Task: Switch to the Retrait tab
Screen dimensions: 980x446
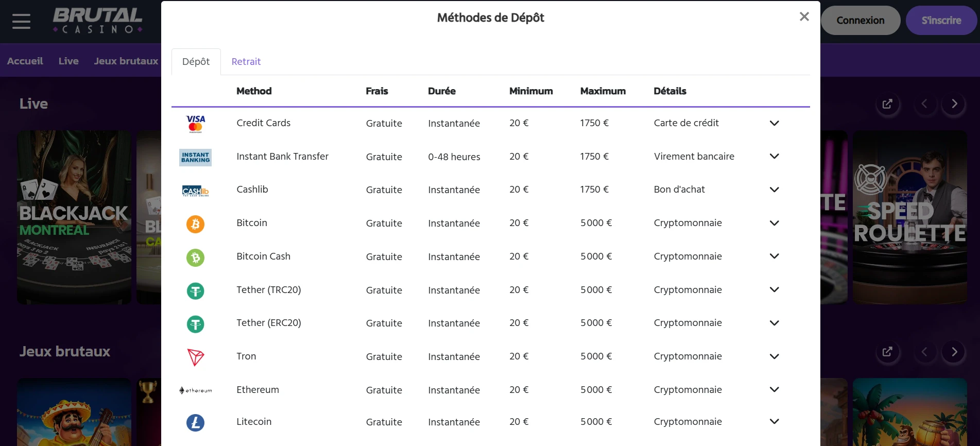Action: pos(246,62)
